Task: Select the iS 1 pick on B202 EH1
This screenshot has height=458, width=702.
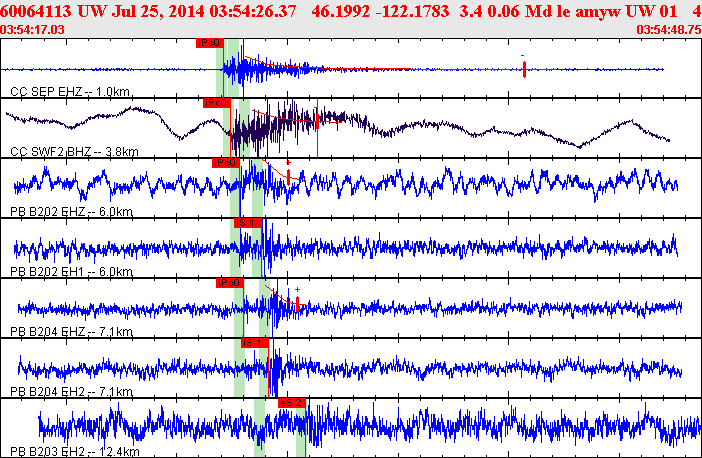Action: 247,222
